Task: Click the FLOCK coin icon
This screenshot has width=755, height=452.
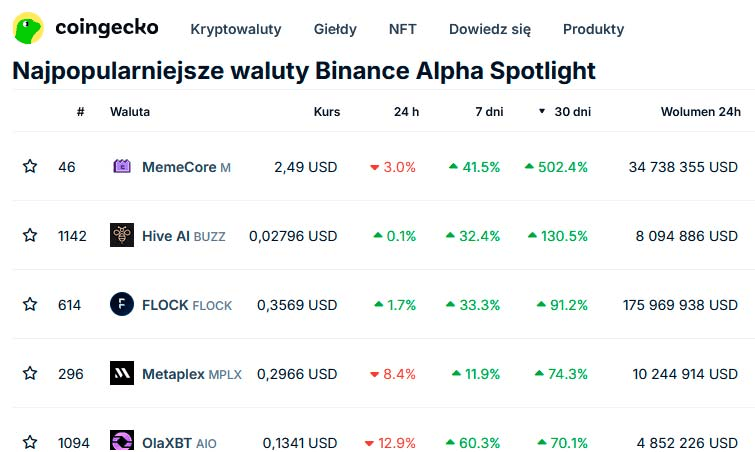Action: click(122, 305)
